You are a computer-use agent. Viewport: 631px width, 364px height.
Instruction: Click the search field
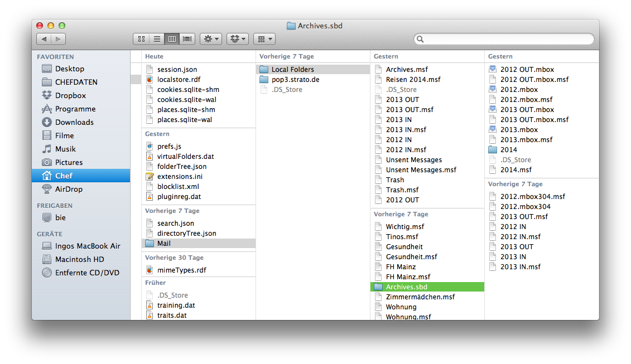(504, 39)
